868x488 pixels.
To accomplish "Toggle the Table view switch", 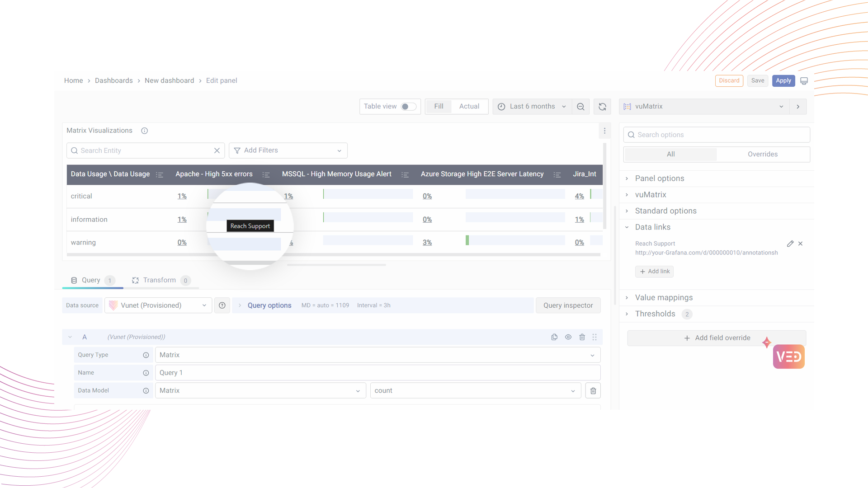I will [x=408, y=107].
